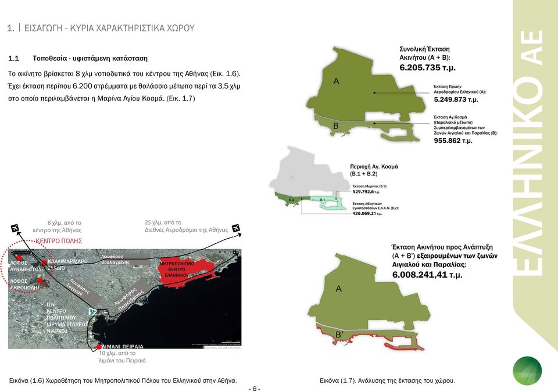The image size is (558, 392).
Task: Click the red dot beside Καλλιμάρμαρο Στάδιο
Action: (x=44, y=262)
